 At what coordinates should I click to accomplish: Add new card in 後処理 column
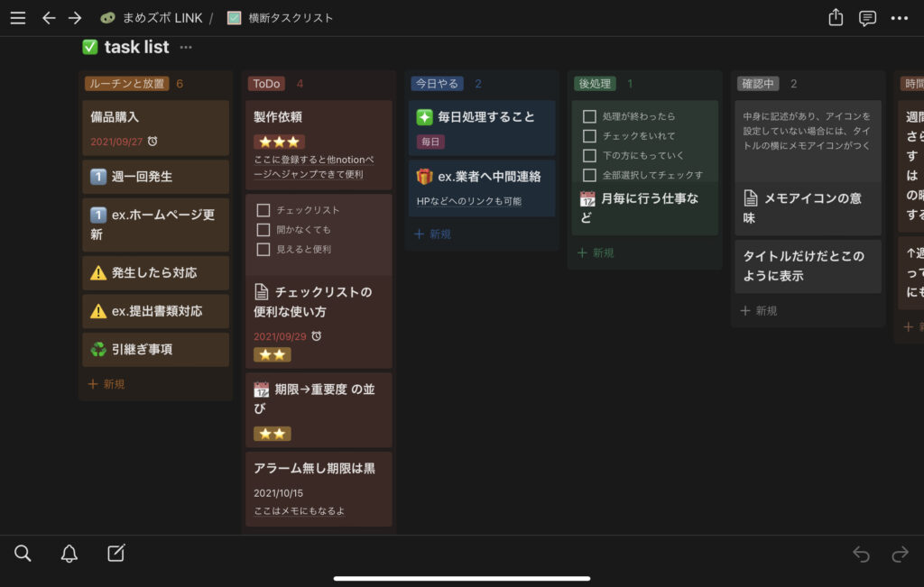596,252
